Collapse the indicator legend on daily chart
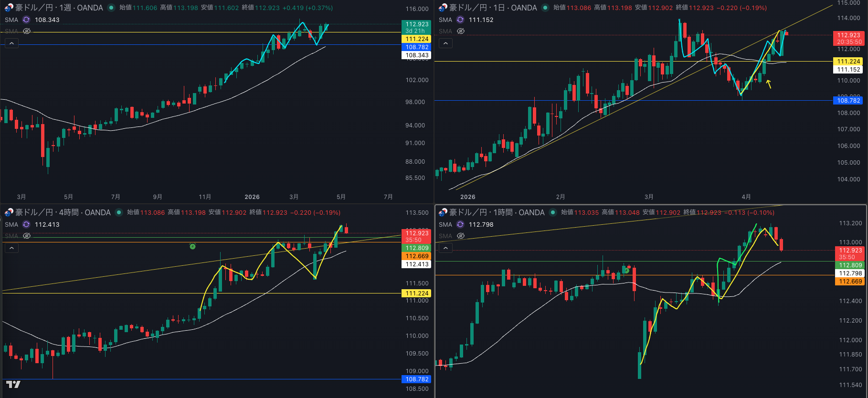The height and width of the screenshot is (398, 868). [x=445, y=43]
